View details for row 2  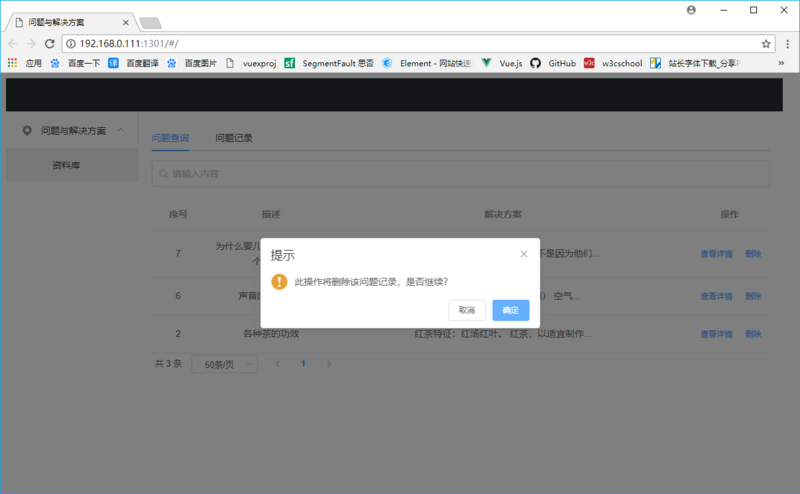(x=716, y=334)
